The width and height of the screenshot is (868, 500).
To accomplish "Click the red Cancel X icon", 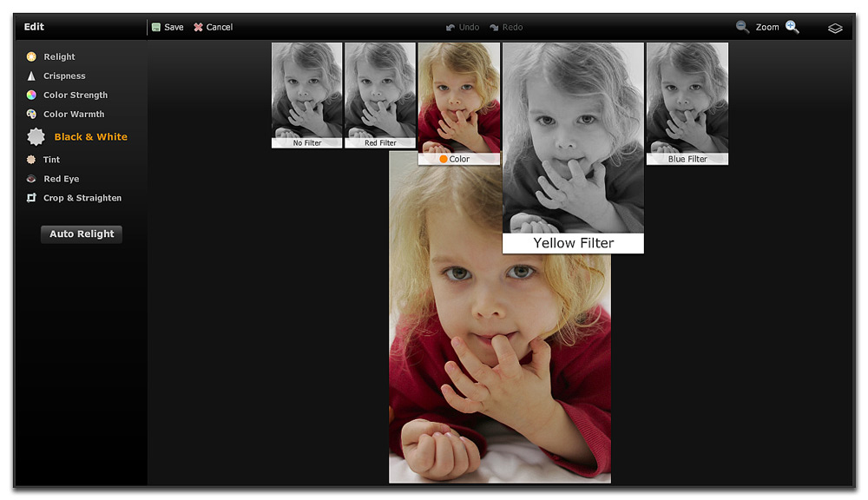I will click(x=198, y=27).
